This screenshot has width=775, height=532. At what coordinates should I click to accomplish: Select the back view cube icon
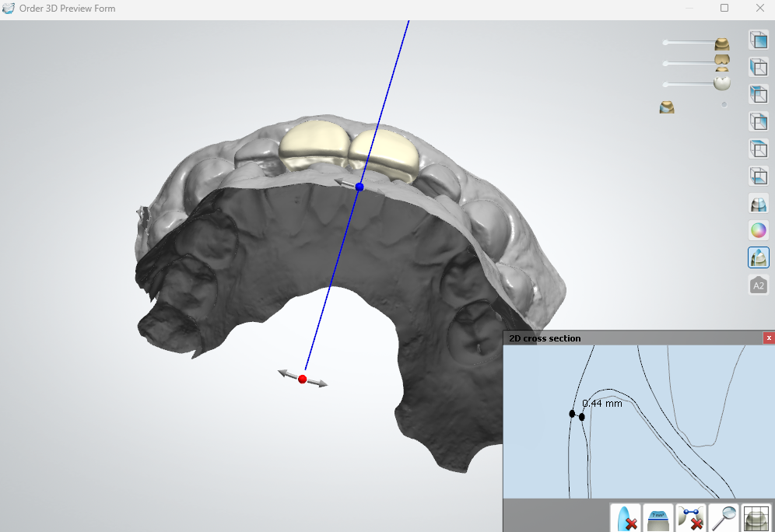759,94
